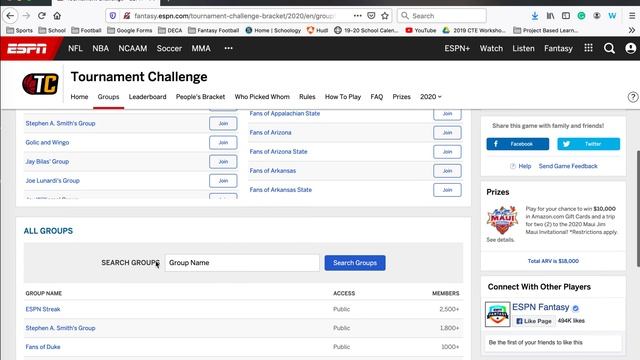Click the browser back arrow
This screenshot has height=360, width=640.
pos(10,16)
